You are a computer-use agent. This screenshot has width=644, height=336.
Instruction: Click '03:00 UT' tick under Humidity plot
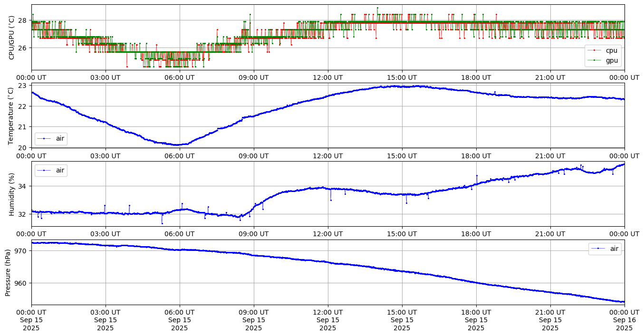click(106, 234)
